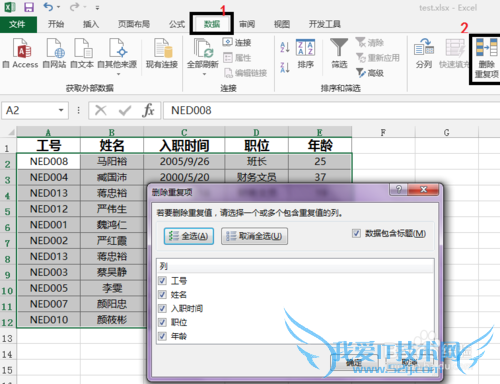Click the Redo arrow icon
Screen dimensions: 500x384
75,7
